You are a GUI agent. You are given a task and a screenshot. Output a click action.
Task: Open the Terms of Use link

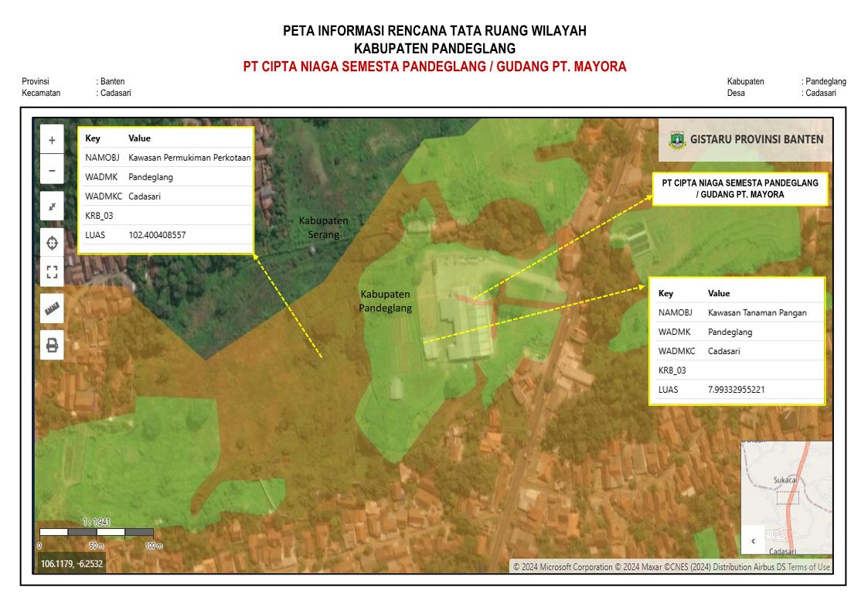click(807, 567)
